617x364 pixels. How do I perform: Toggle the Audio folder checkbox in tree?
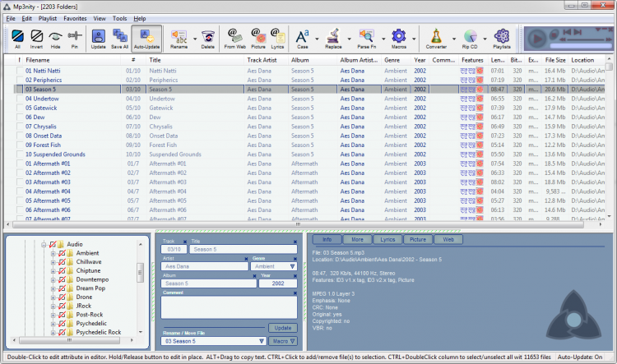(53, 245)
